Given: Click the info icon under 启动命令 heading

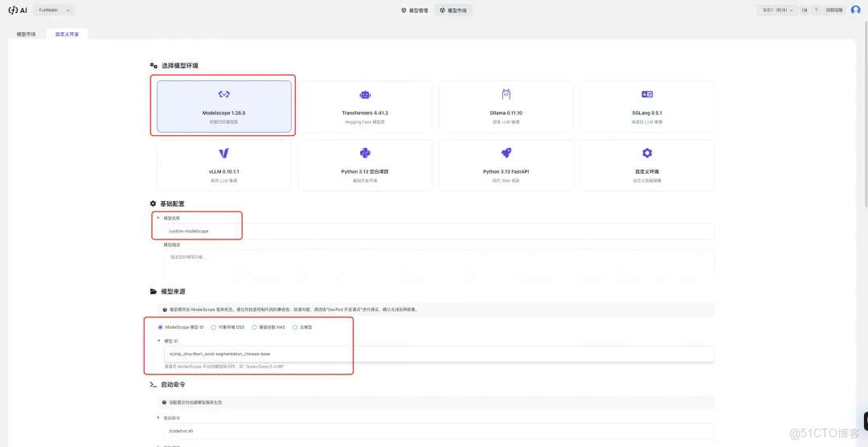Looking at the screenshot, I should coord(165,402).
